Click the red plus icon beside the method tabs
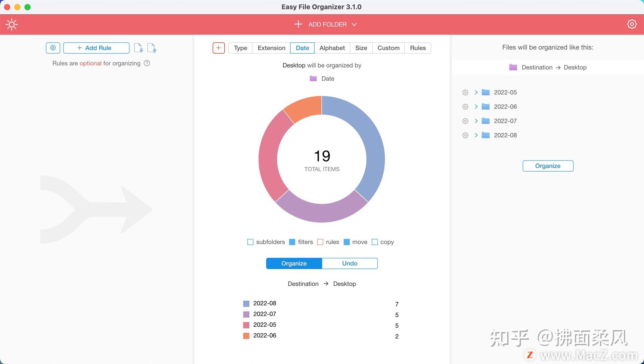Viewport: 644px width, 364px height. (x=218, y=48)
